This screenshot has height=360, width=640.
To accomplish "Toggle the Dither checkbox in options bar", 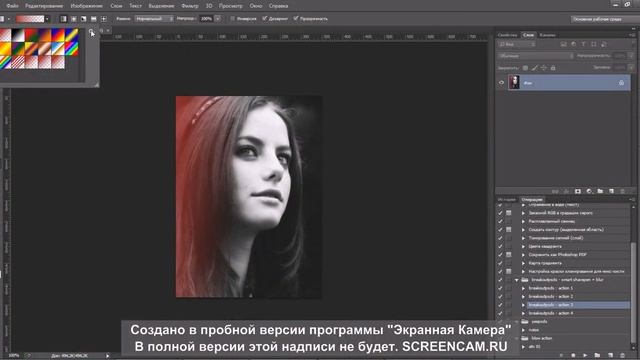I will point(264,19).
